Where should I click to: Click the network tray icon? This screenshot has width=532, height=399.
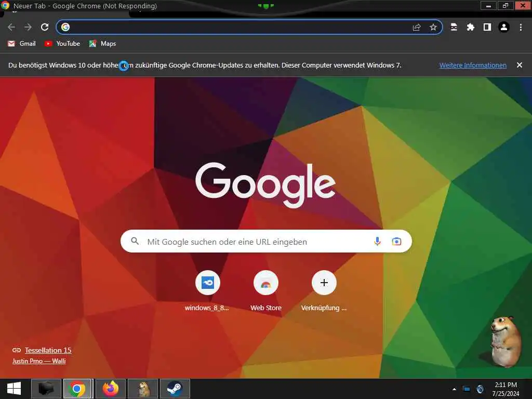click(x=467, y=389)
